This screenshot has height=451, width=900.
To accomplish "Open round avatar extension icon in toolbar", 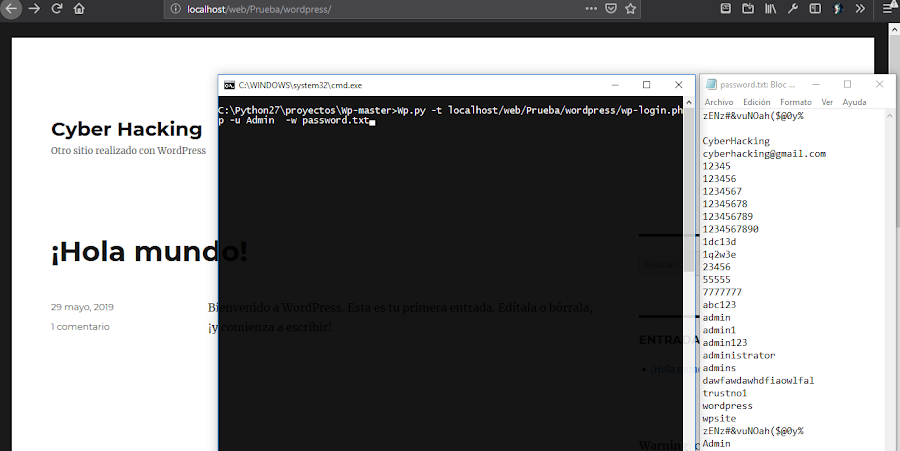I will click(837, 9).
